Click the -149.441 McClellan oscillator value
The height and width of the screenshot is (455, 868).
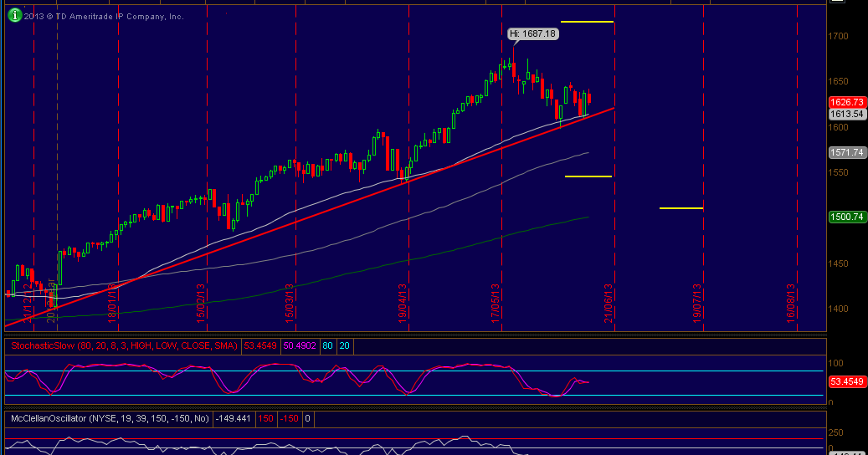[x=233, y=418]
